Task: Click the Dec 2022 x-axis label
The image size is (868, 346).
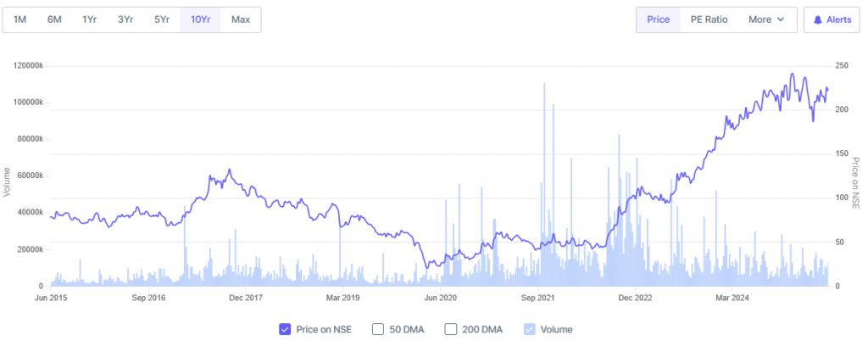Action: click(x=635, y=298)
